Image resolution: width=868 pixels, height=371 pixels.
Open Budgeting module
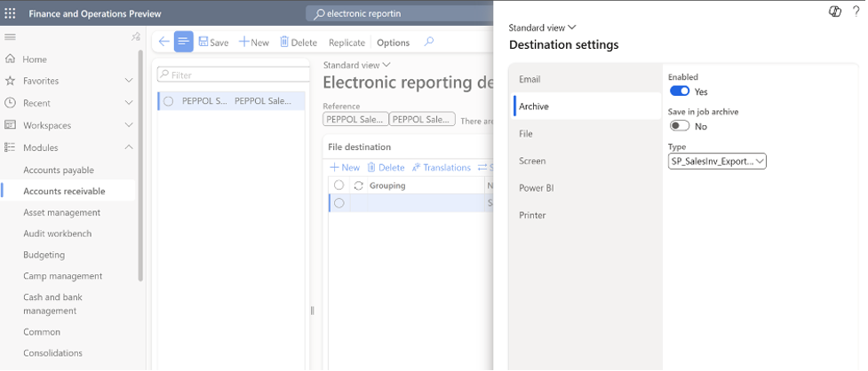click(44, 255)
